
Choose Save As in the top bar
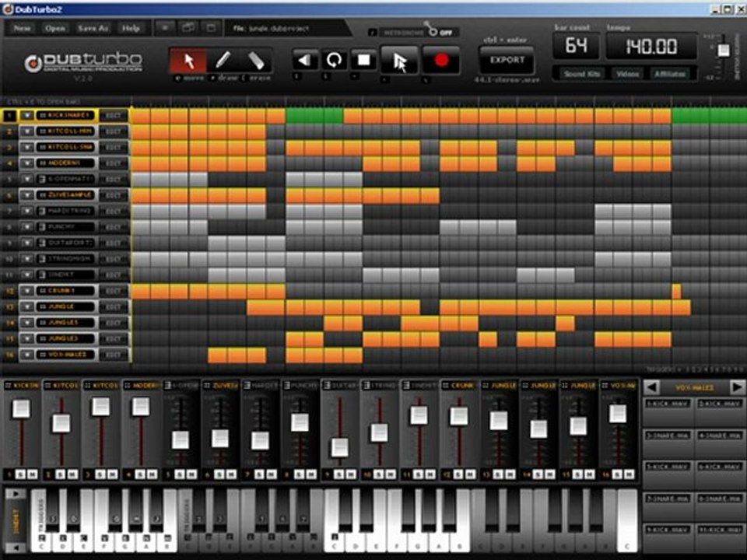click(93, 28)
